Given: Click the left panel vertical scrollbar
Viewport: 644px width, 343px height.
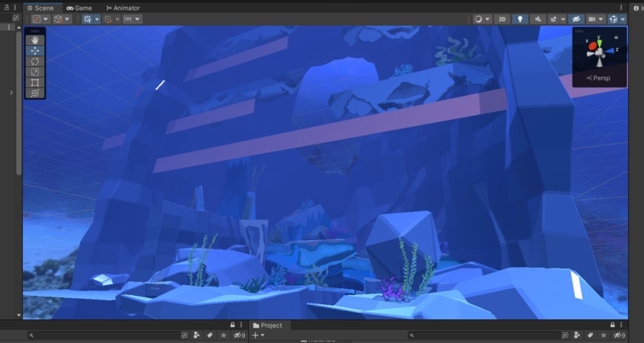Looking at the screenshot, I should pyautogui.click(x=18, y=102).
